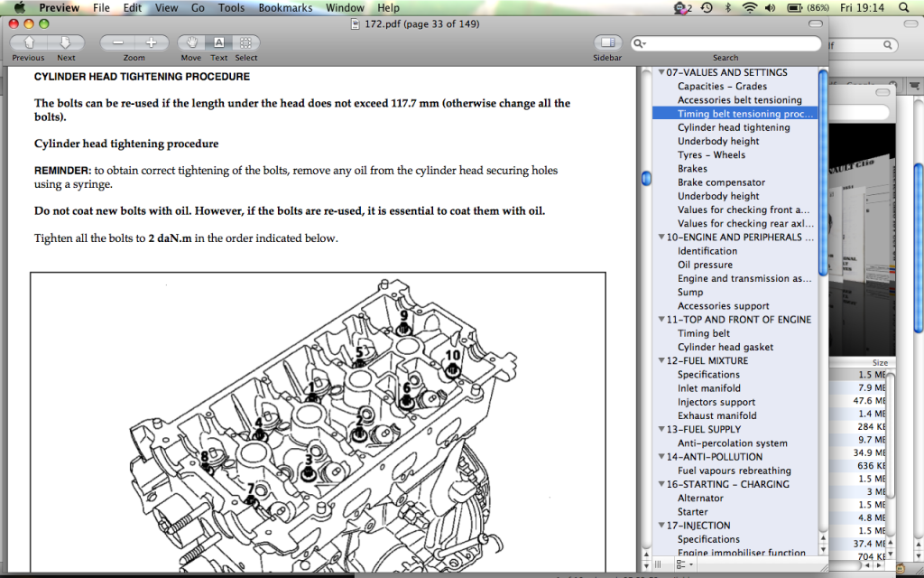The image size is (924, 578).
Task: Open the Bookmarks menu
Action: pyautogui.click(x=285, y=8)
